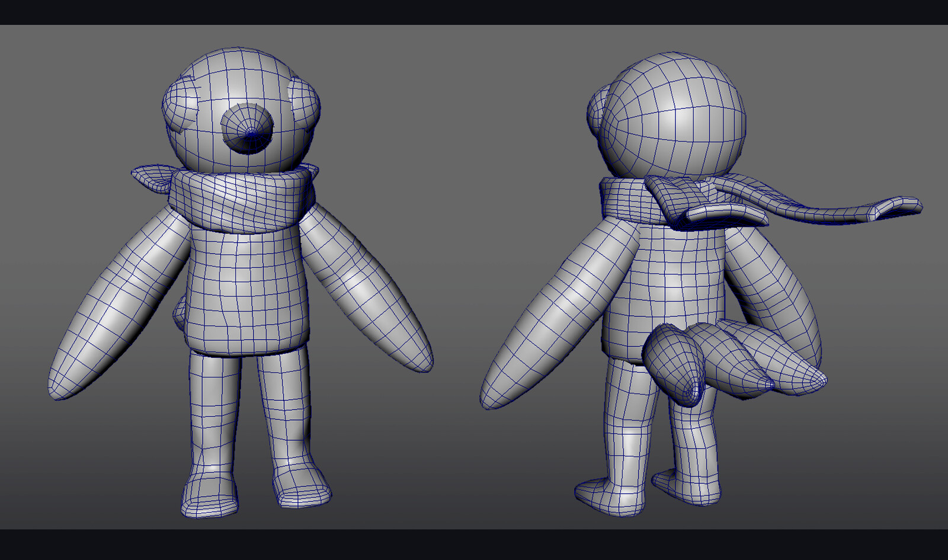Select the flowing scarf end behind the back-view character
This screenshot has height=560, width=948.
click(818, 200)
